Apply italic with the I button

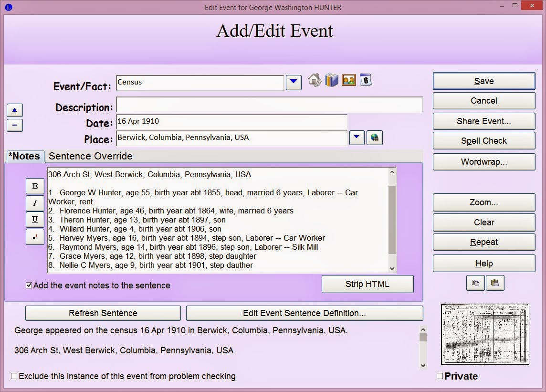pos(35,203)
